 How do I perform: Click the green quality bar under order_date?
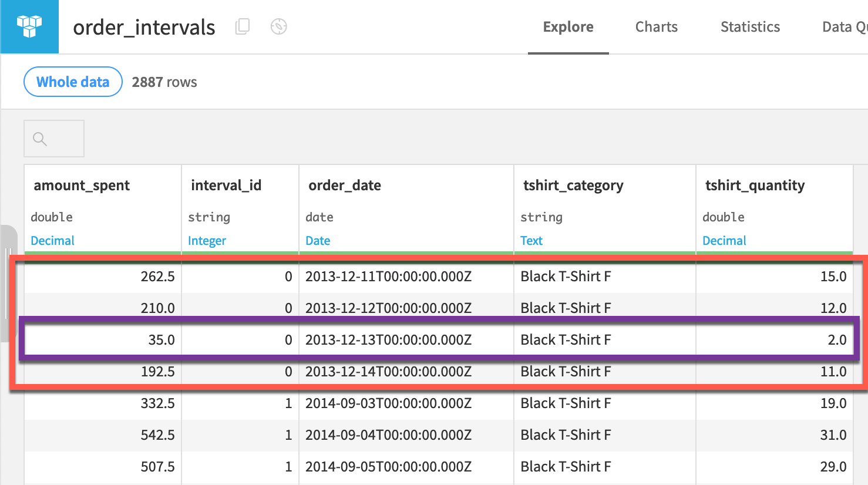point(405,252)
